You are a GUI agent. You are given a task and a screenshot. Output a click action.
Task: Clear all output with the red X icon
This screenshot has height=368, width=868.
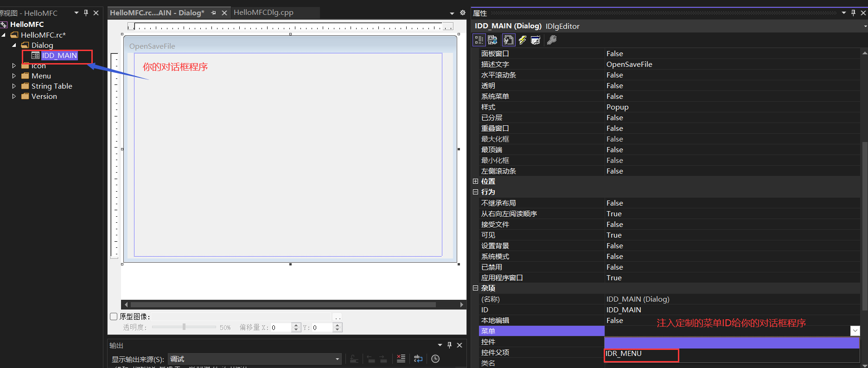[401, 359]
